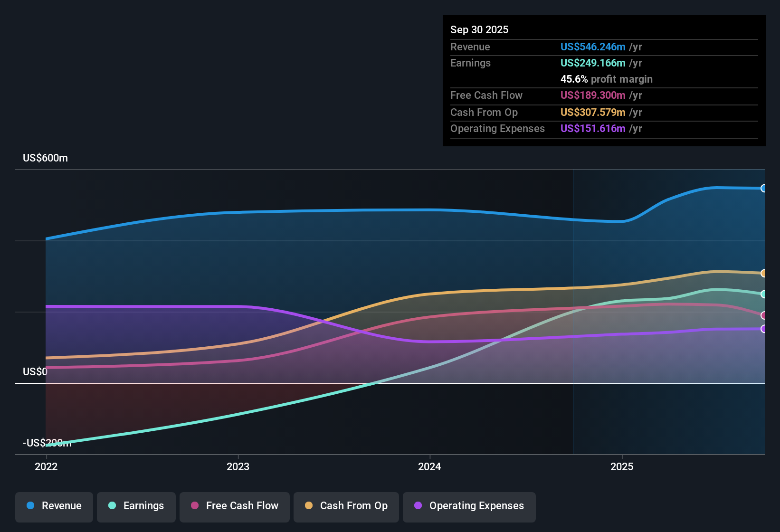Image resolution: width=780 pixels, height=532 pixels.
Task: Click the 45.6% profit margin text
Action: tap(607, 79)
